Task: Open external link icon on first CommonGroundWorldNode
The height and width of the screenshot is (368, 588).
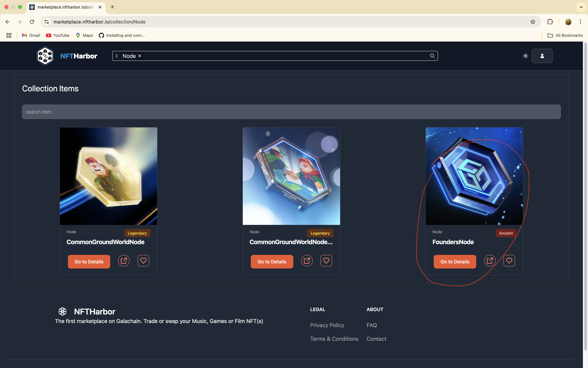Action: pos(124,261)
